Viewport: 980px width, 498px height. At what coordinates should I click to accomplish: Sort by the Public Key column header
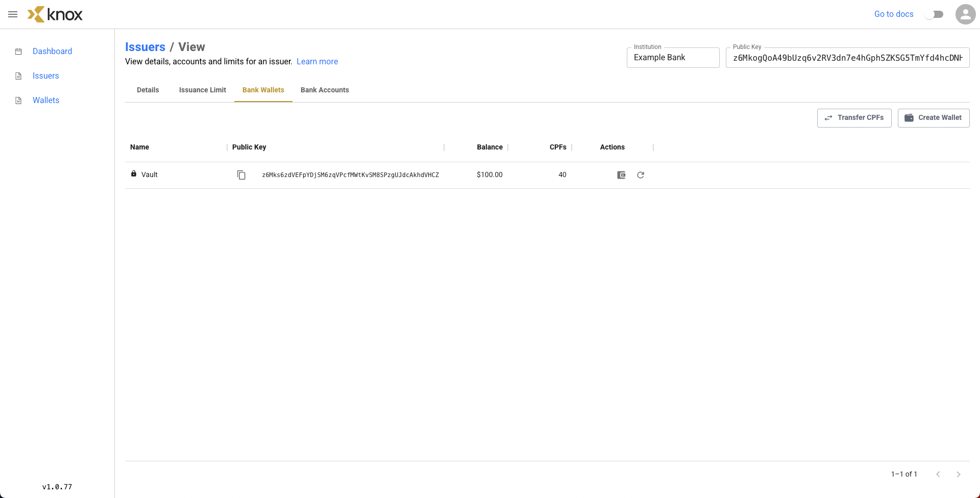click(249, 147)
